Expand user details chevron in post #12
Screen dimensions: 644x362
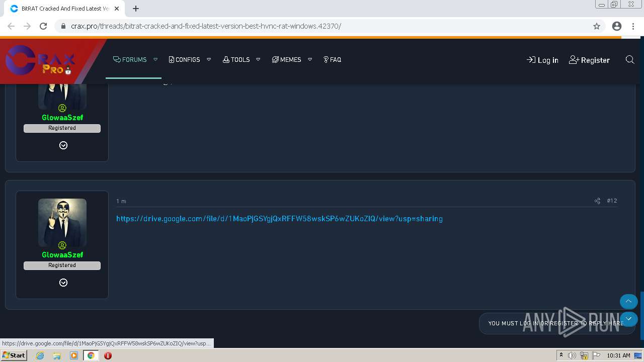63,283
